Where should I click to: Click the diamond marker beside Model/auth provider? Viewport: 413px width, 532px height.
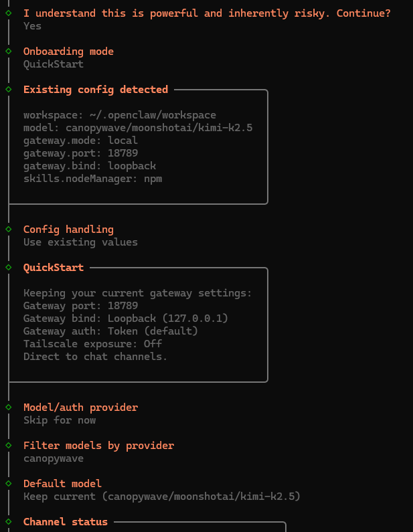click(8, 407)
